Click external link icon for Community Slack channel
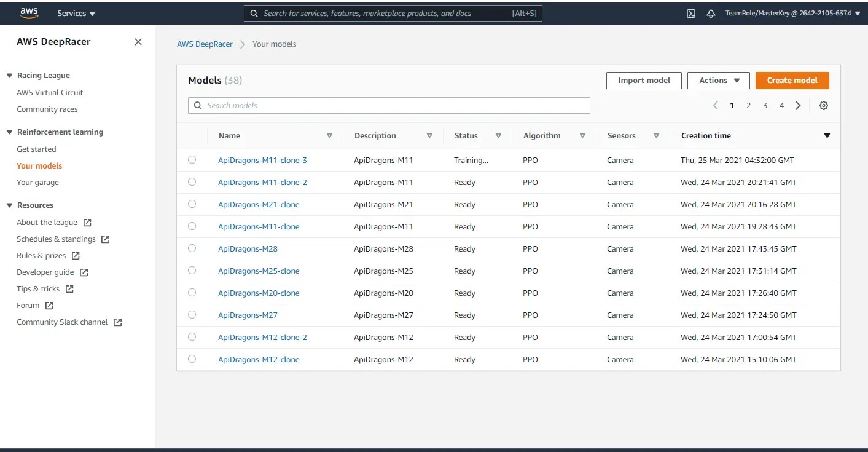The height and width of the screenshot is (452, 868). point(117,322)
